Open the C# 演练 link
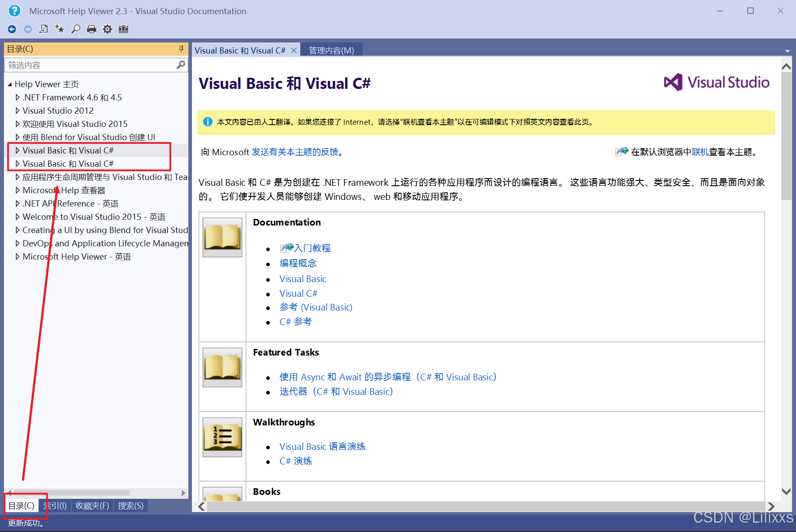 click(x=296, y=461)
